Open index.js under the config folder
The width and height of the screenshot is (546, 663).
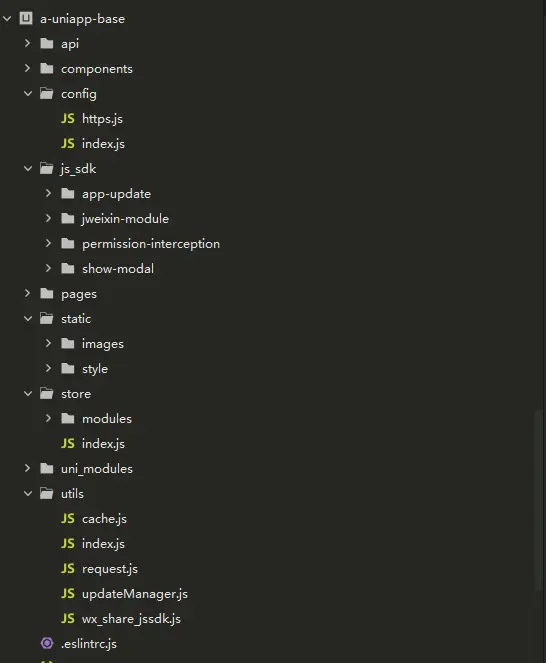tap(103, 144)
